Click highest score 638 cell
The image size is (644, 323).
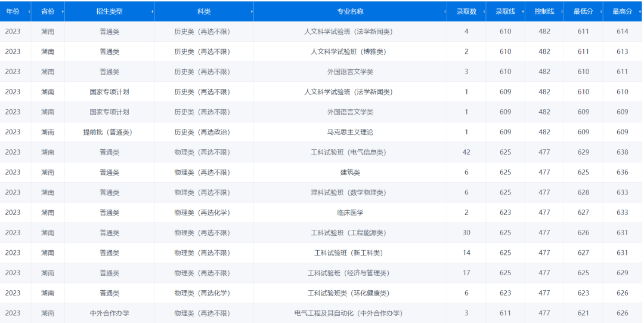click(622, 152)
